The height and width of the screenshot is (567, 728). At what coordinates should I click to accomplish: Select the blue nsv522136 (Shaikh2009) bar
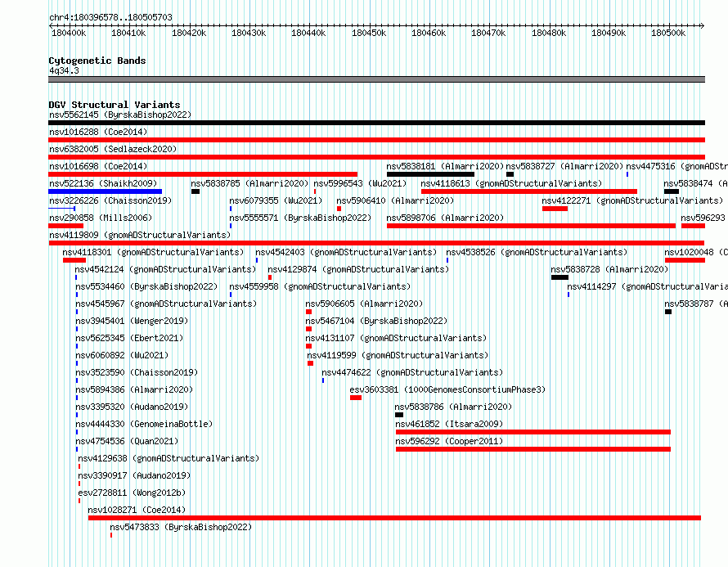click(x=105, y=191)
